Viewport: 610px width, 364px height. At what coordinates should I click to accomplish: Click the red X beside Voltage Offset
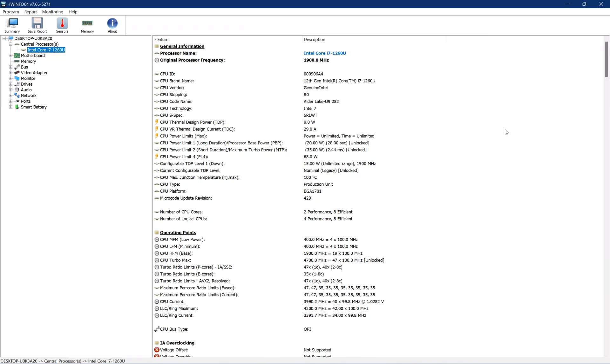click(x=157, y=350)
